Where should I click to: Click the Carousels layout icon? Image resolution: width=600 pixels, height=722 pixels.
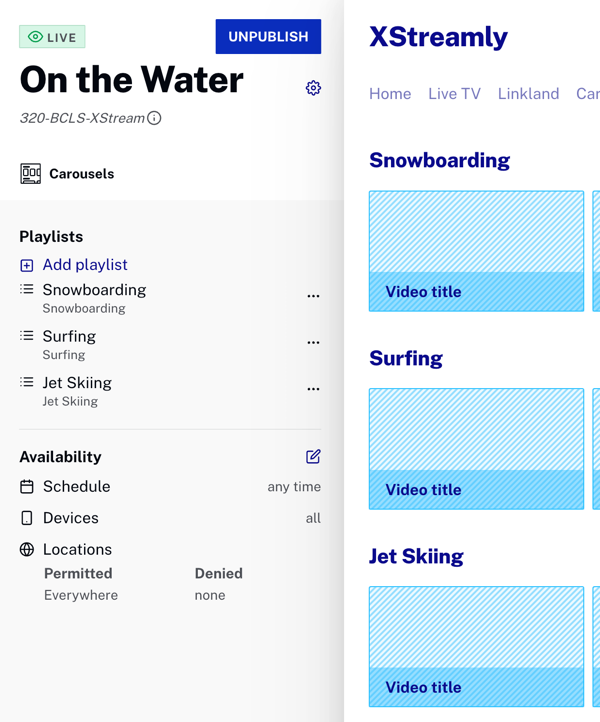[x=30, y=174]
